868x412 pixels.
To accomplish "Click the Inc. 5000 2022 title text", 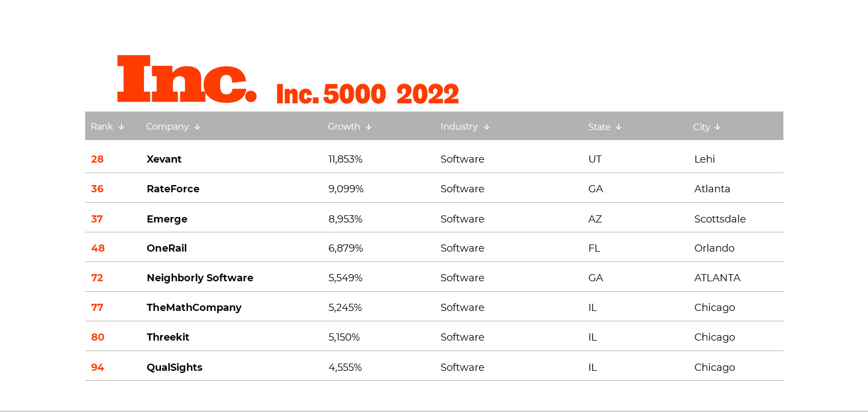I will 367,93.
